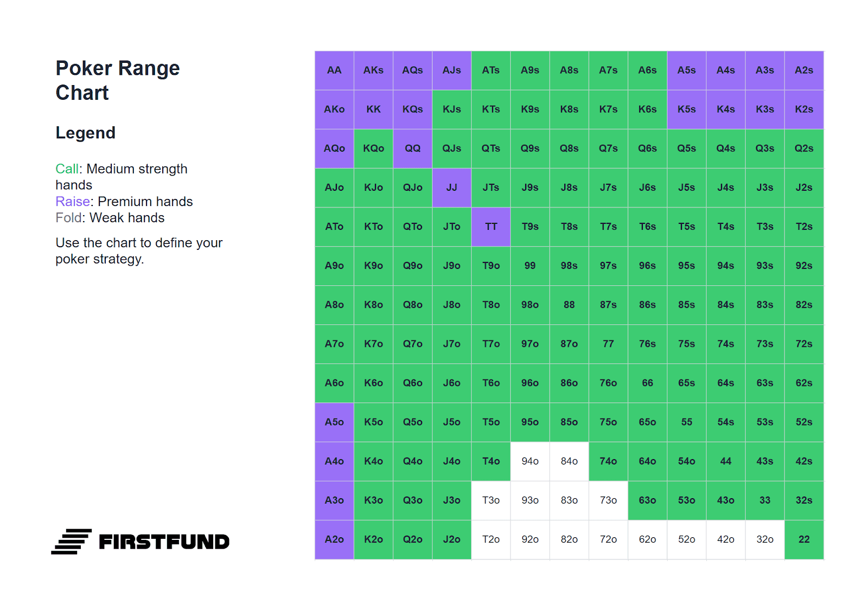Image resolution: width=868 pixels, height=612 pixels.
Task: Click the green Call legend label
Action: tap(67, 169)
